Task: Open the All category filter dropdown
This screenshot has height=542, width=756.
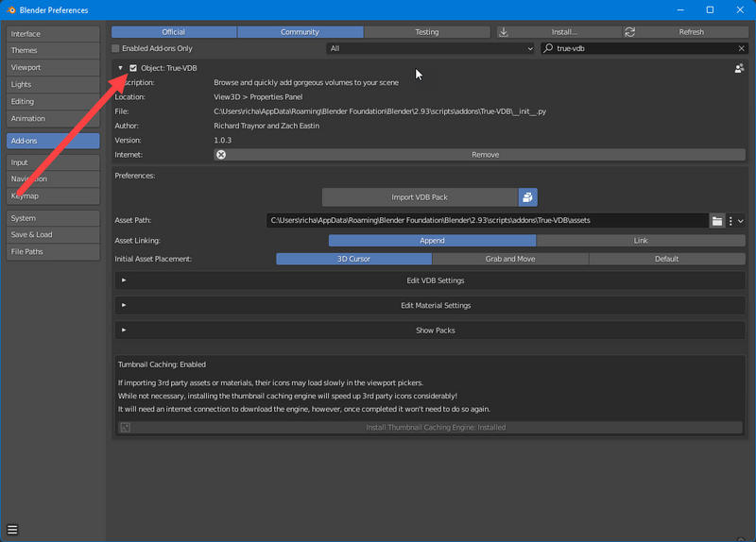Action: (431, 48)
